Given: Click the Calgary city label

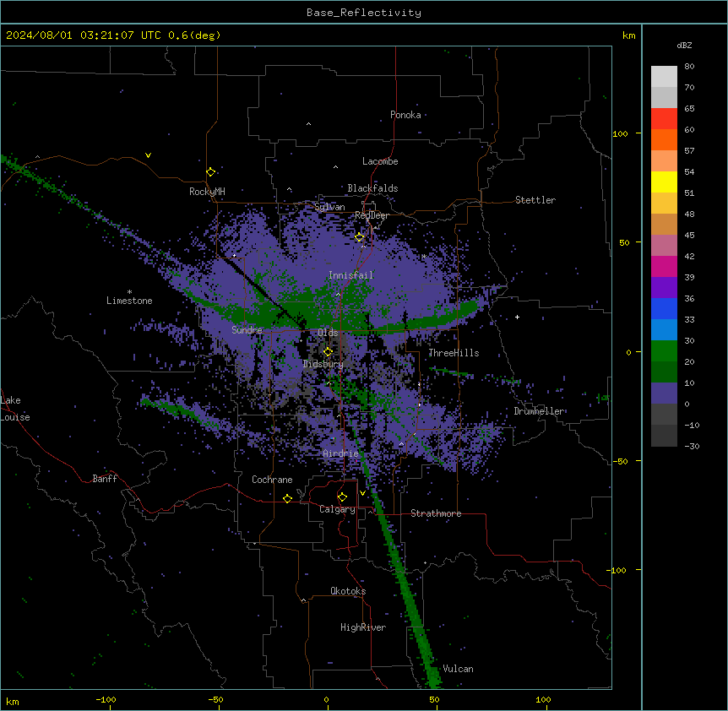Looking at the screenshot, I should click(x=337, y=509).
